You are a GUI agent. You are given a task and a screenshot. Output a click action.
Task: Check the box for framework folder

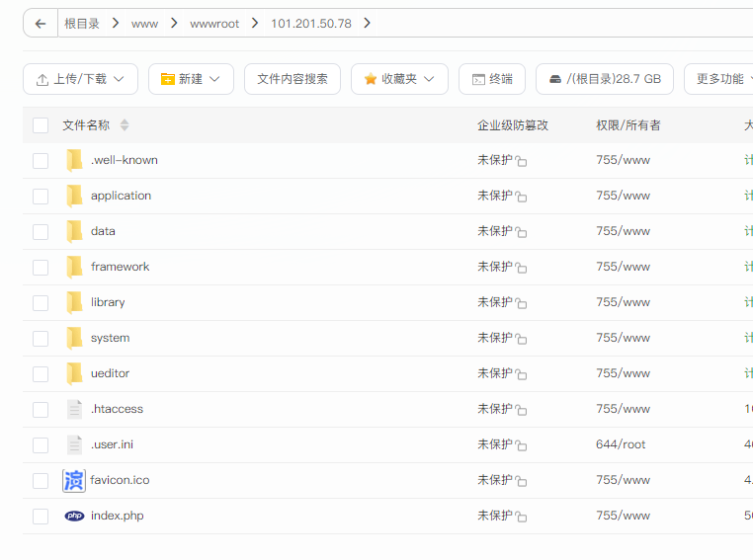(41, 268)
